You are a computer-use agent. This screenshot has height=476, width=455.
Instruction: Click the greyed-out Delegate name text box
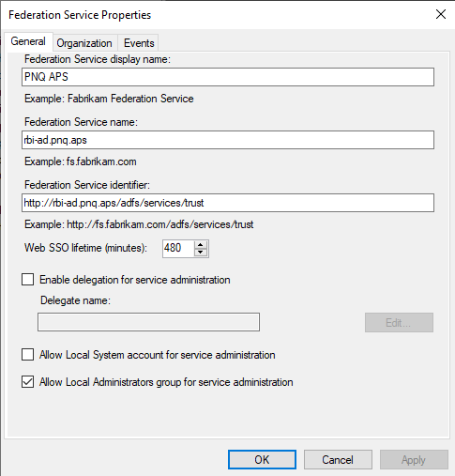coord(148,322)
